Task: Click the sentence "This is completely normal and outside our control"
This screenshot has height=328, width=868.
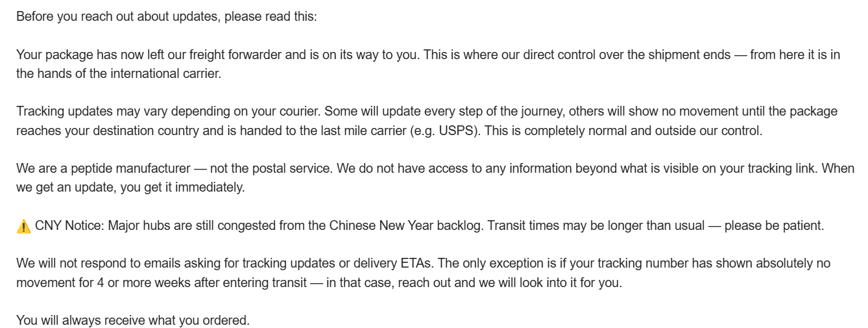Action: tap(623, 131)
